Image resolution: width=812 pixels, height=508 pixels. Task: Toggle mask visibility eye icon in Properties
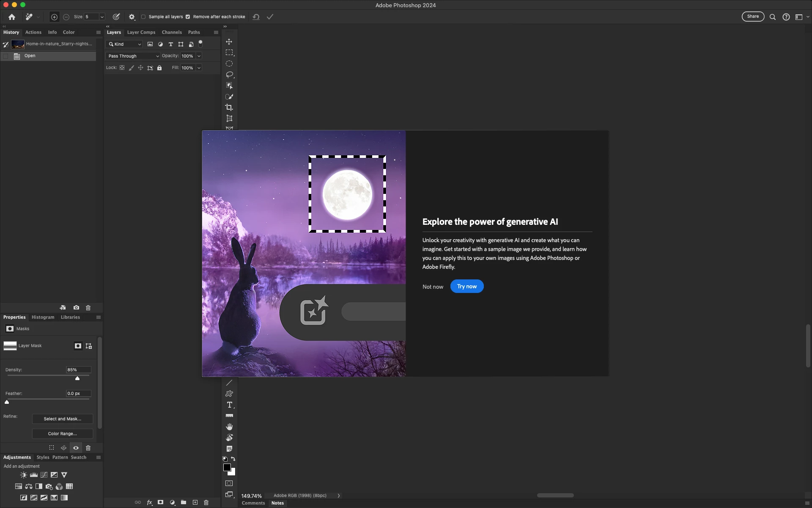(x=76, y=448)
